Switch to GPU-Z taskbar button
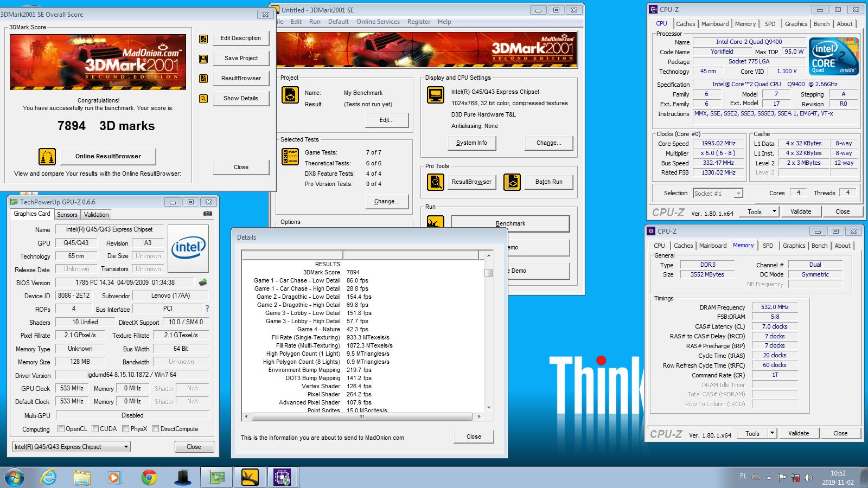 [x=216, y=477]
